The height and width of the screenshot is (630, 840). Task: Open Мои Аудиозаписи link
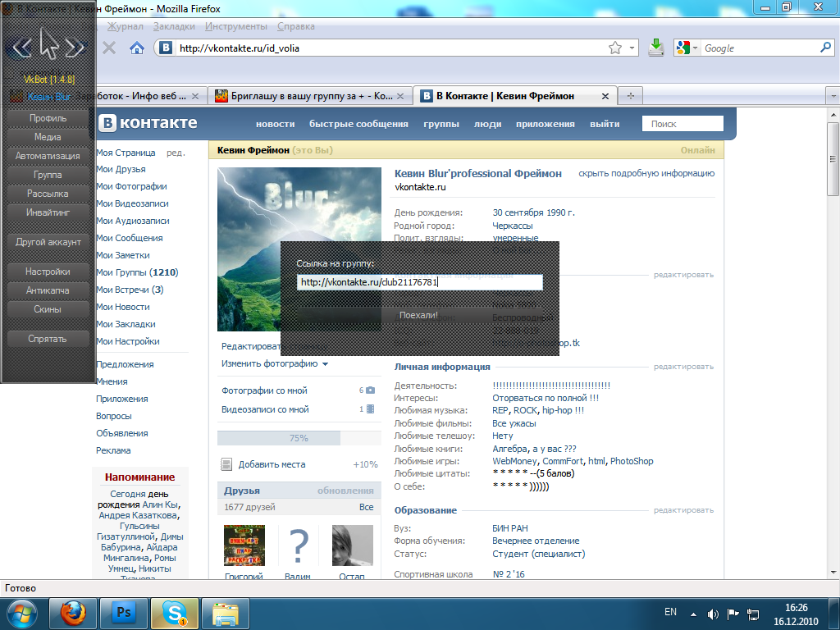tap(132, 221)
